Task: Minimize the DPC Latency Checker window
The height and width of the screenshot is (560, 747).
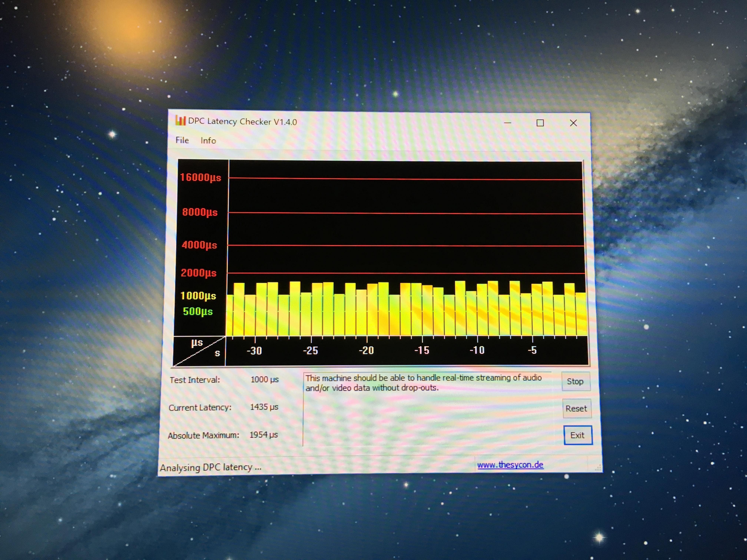Action: click(x=507, y=123)
